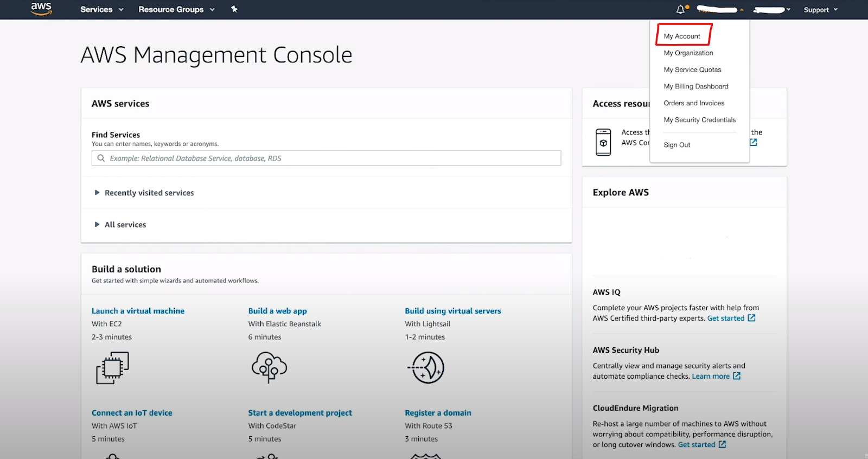Click the 'CloudEndure Migration' heading

pyautogui.click(x=635, y=408)
